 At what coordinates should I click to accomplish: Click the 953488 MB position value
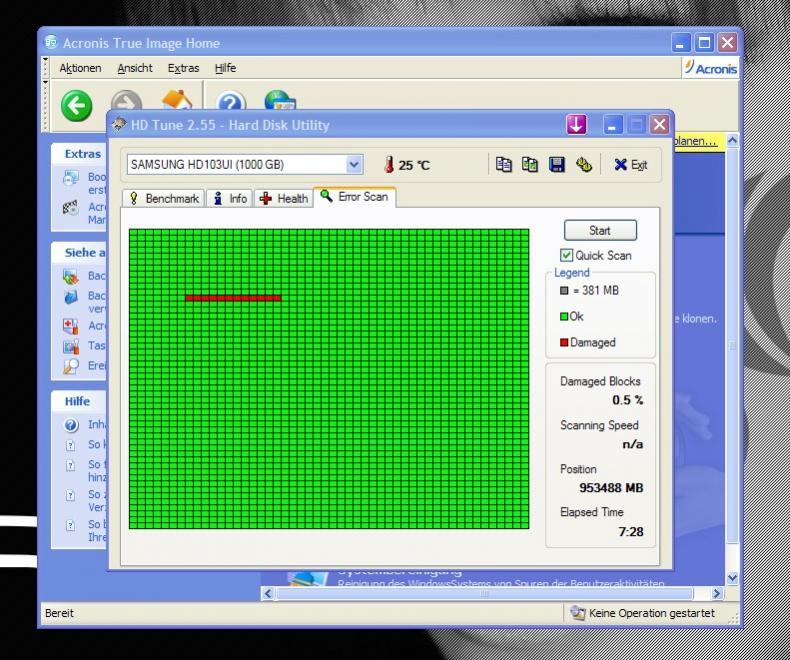point(611,488)
